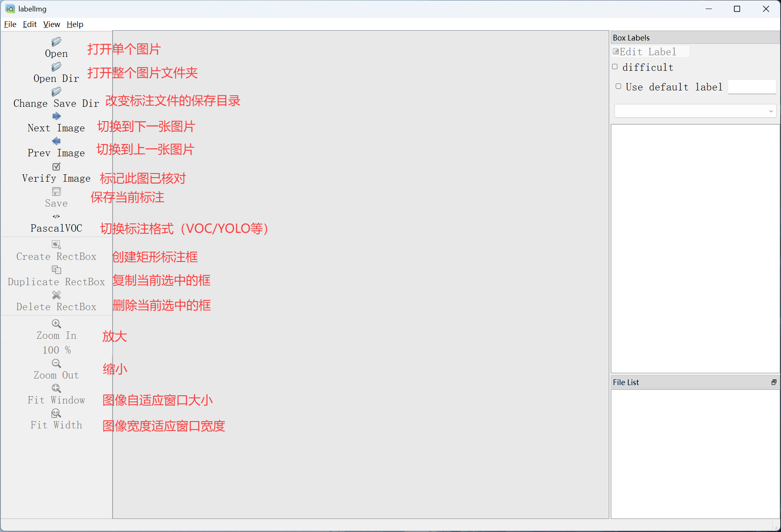Enable Use default label option
Viewport: 781px width, 532px height.
coord(619,86)
